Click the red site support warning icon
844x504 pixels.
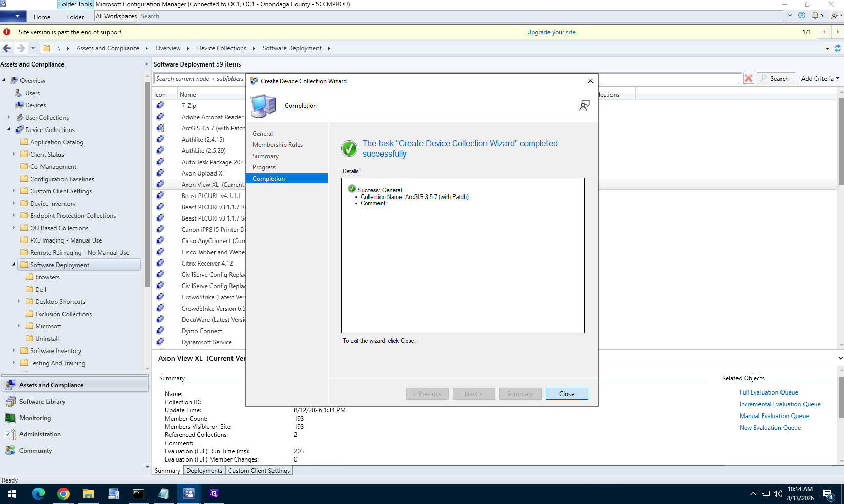7,32
